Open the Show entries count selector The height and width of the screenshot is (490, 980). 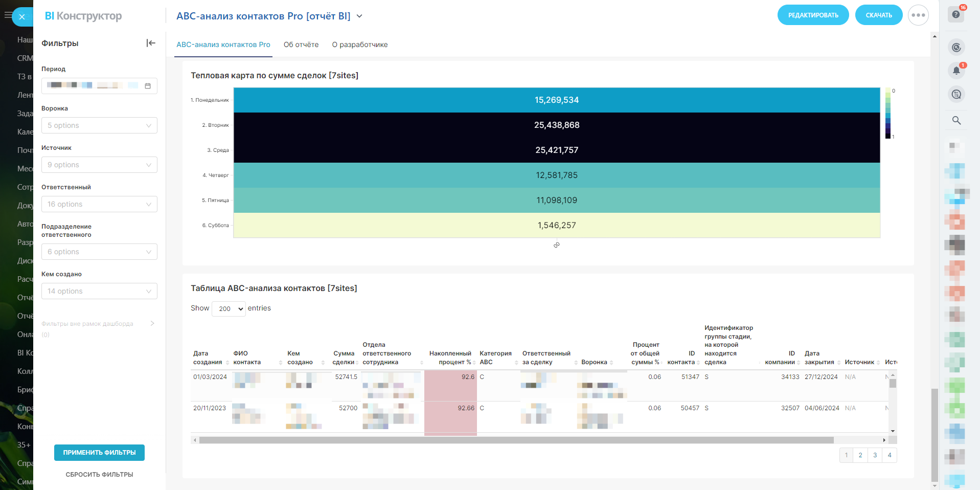(x=229, y=308)
